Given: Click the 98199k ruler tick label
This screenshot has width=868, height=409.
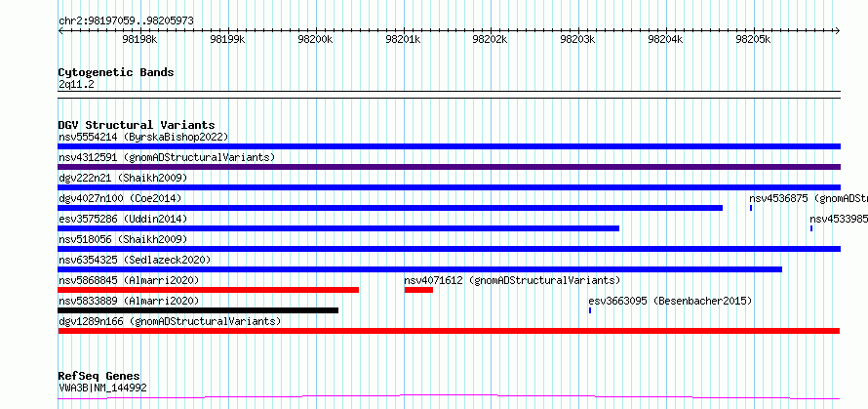Looking at the screenshot, I should click(x=227, y=39).
